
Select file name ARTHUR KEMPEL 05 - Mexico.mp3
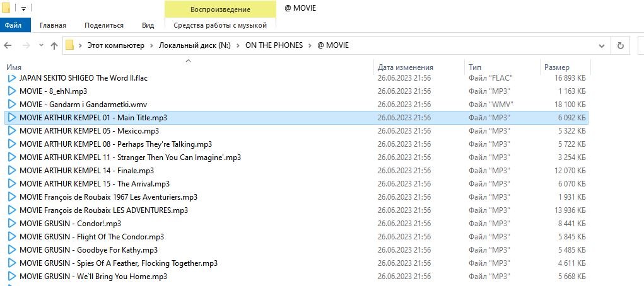pos(89,131)
